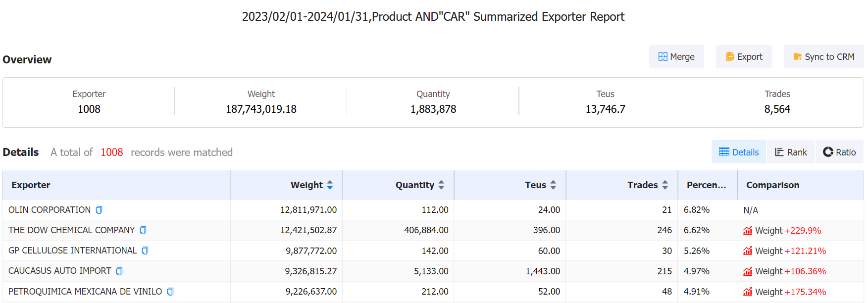The width and height of the screenshot is (868, 303).
Task: Sync results to CRM
Action: pyautogui.click(x=823, y=57)
